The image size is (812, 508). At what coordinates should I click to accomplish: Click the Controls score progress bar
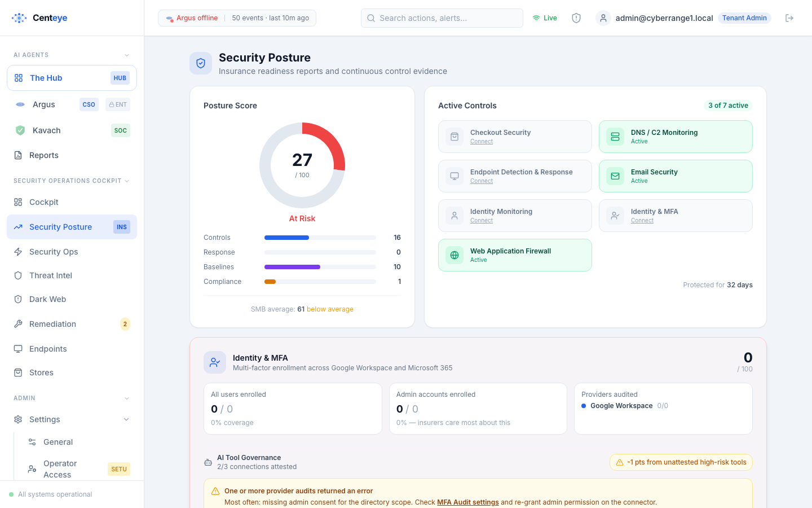[320, 238]
